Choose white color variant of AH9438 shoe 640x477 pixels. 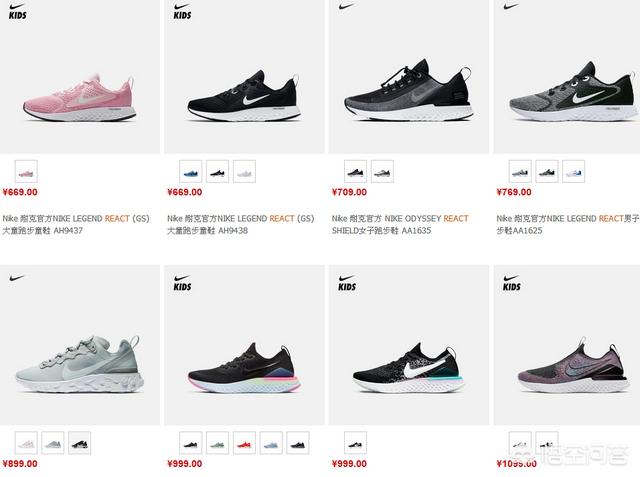[x=244, y=171]
